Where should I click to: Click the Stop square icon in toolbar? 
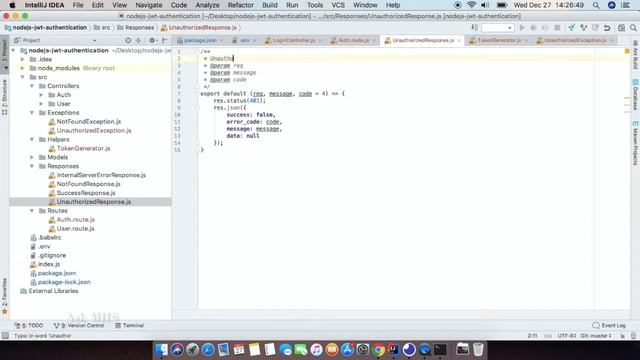(557, 28)
